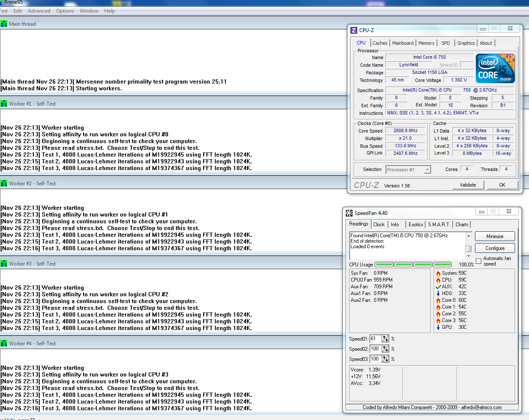The width and height of the screenshot is (529, 420).
Task: Click the Aux Fan 709 RPM reading
Action: pyautogui.click(x=372, y=287)
